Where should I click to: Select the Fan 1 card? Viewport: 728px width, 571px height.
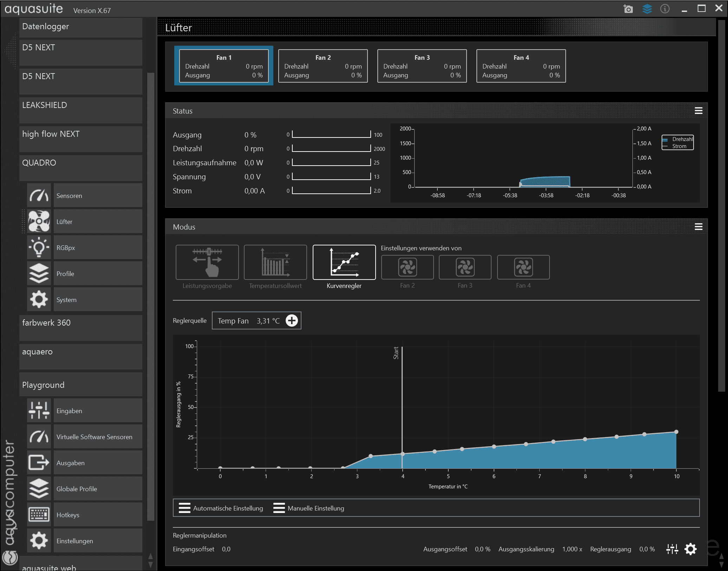coord(224,66)
